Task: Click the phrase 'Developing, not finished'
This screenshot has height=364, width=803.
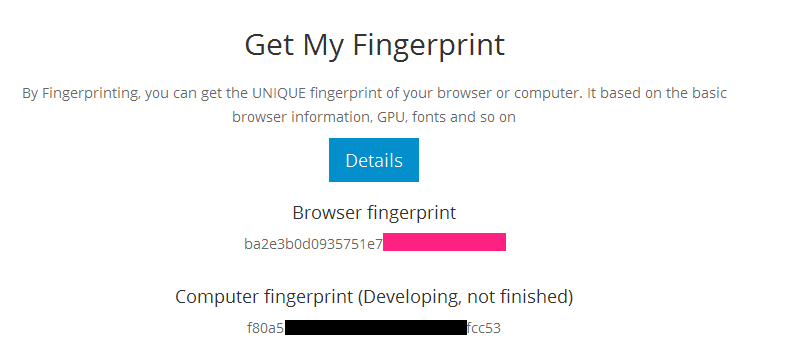Action: pyautogui.click(x=464, y=296)
